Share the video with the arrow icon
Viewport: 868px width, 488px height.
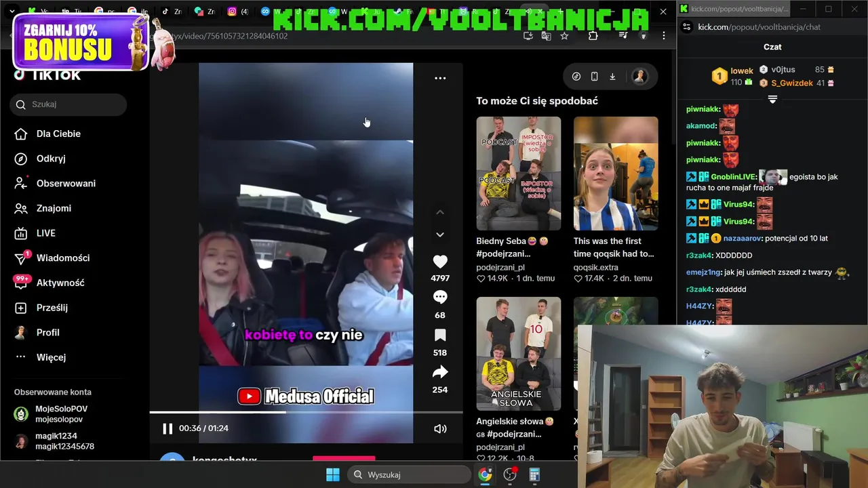(440, 372)
